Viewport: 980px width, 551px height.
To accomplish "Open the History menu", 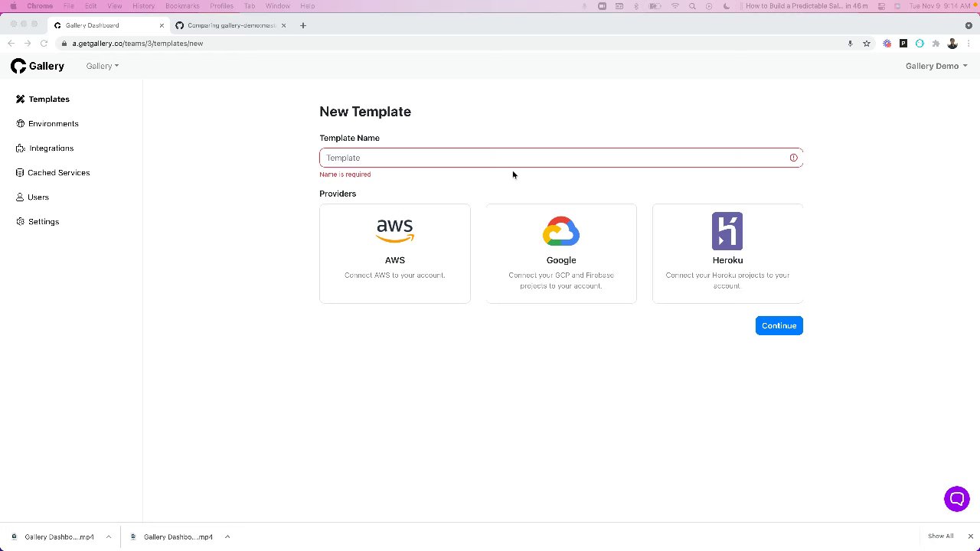I will 143,6.
